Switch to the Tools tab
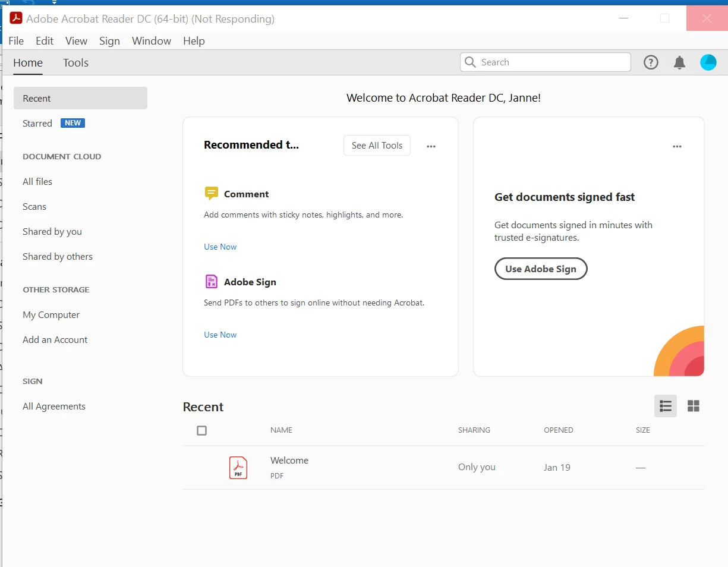Screen dimensions: 728x567 76,63
